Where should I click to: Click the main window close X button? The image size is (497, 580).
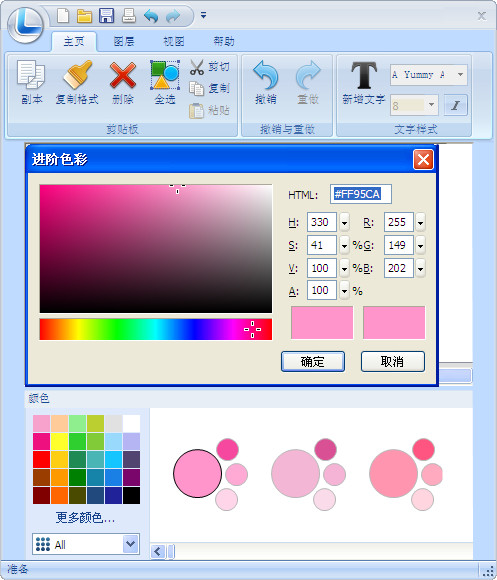(481, 16)
